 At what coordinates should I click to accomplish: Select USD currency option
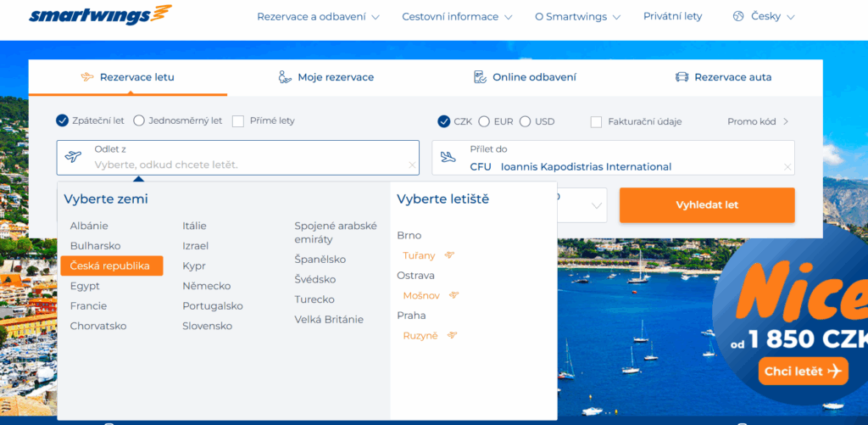pos(525,121)
